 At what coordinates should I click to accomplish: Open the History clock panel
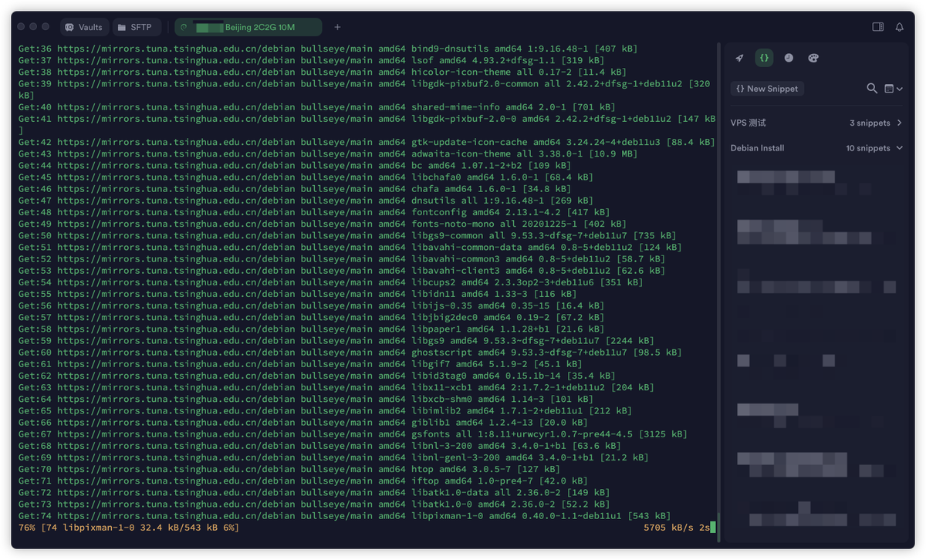tap(789, 58)
